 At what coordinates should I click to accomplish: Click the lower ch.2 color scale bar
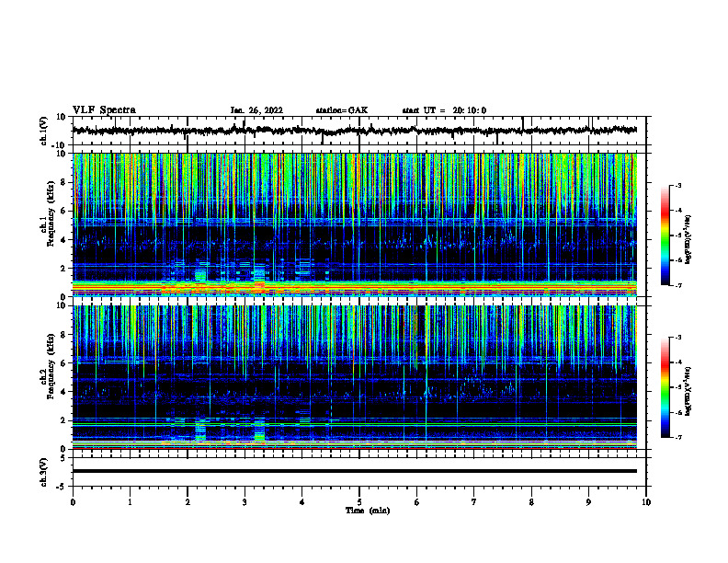[665, 387]
